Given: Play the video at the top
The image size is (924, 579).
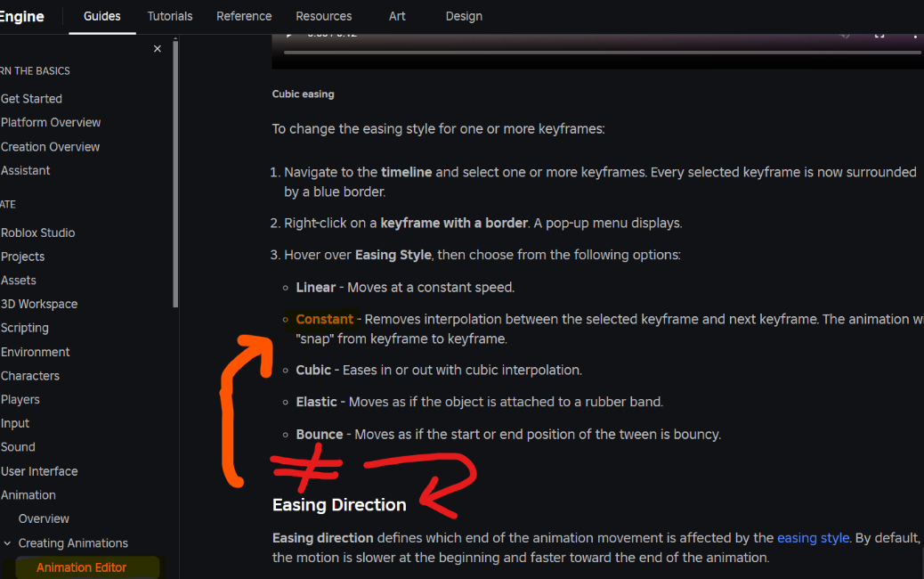Looking at the screenshot, I should pos(287,35).
